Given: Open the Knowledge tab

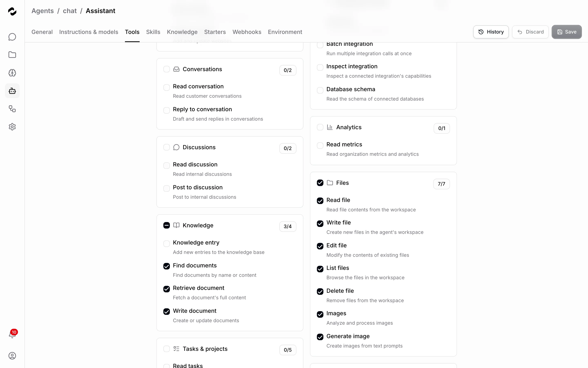Looking at the screenshot, I should coord(182,32).
